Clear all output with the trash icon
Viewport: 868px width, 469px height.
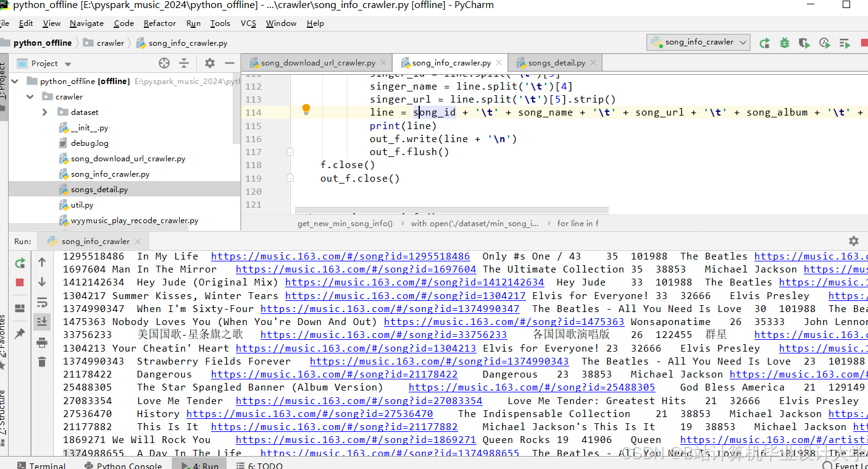(41, 362)
